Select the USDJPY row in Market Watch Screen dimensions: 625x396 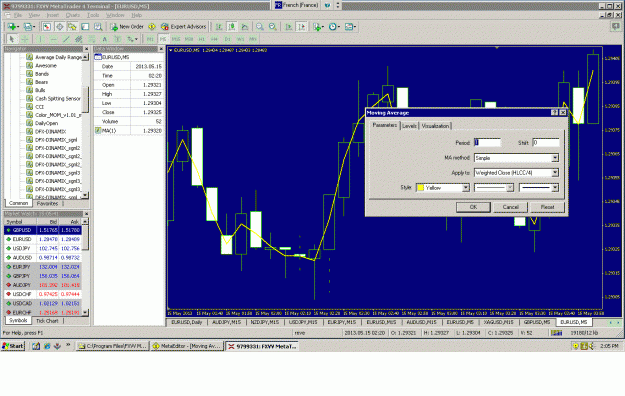pos(43,248)
